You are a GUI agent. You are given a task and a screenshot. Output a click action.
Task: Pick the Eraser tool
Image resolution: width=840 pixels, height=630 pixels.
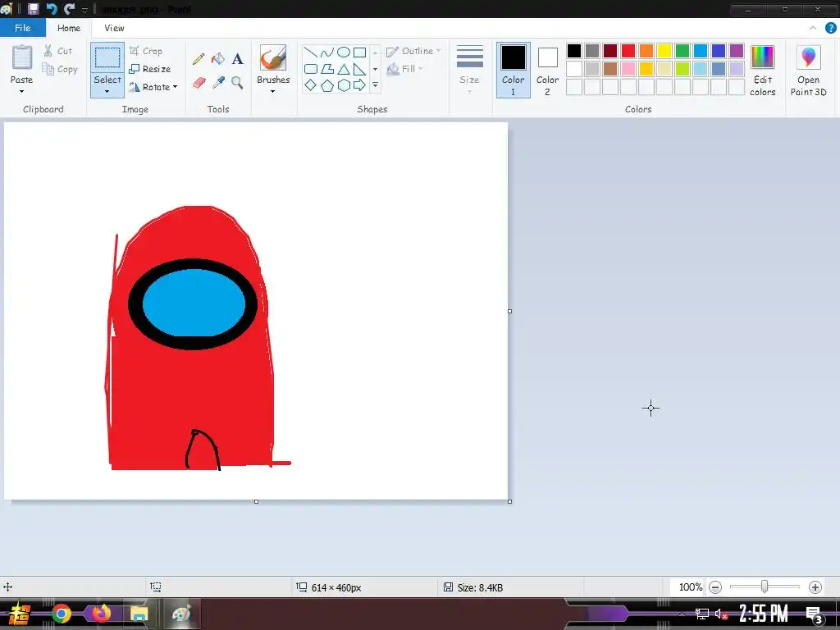click(x=199, y=83)
